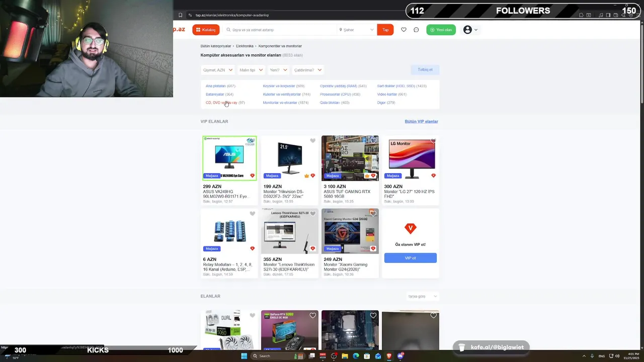The width and height of the screenshot is (644, 362).
Task: Favorite the last dark listing heart
Action: click(433, 316)
